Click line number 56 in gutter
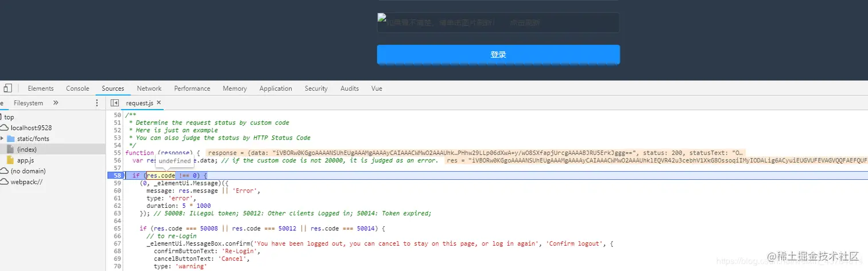 pos(117,161)
